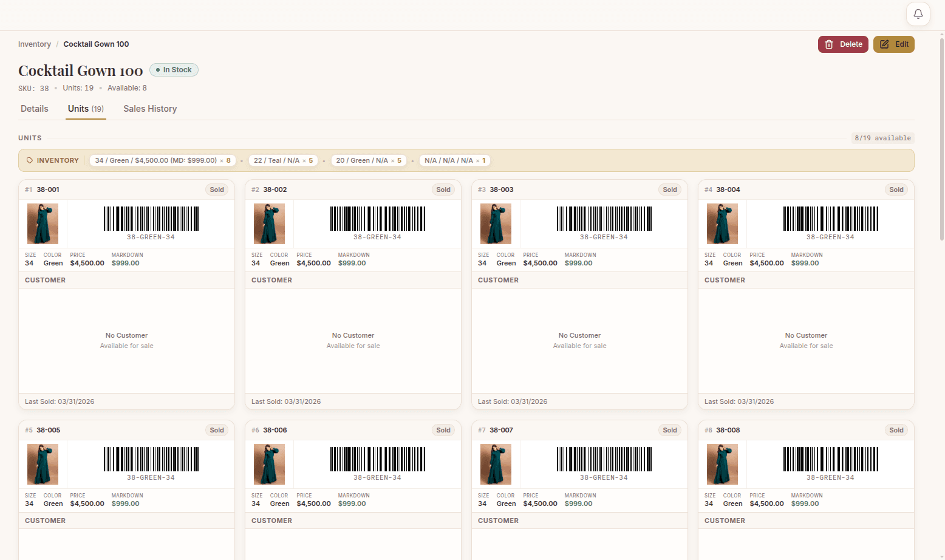This screenshot has height=560, width=945.
Task: Click the inventory tag icon
Action: click(x=30, y=160)
